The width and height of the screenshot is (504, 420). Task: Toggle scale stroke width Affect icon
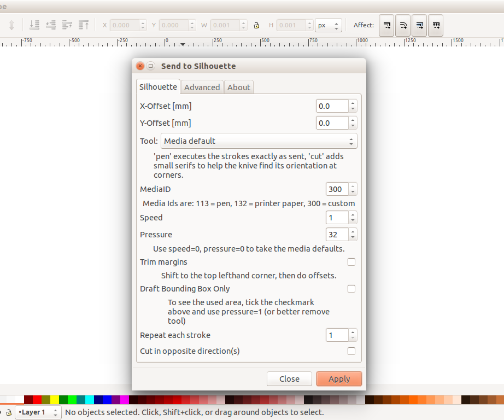(386, 25)
